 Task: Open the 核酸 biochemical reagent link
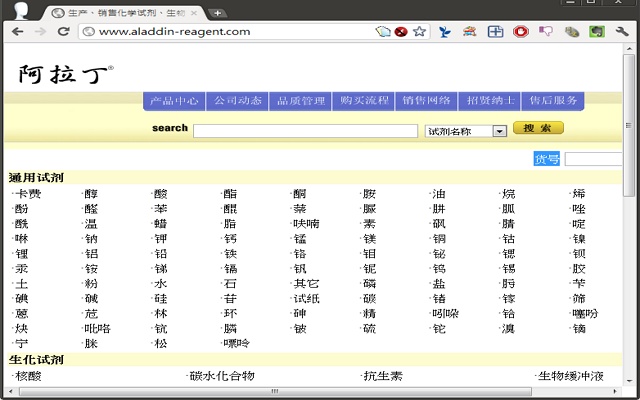coord(28,376)
